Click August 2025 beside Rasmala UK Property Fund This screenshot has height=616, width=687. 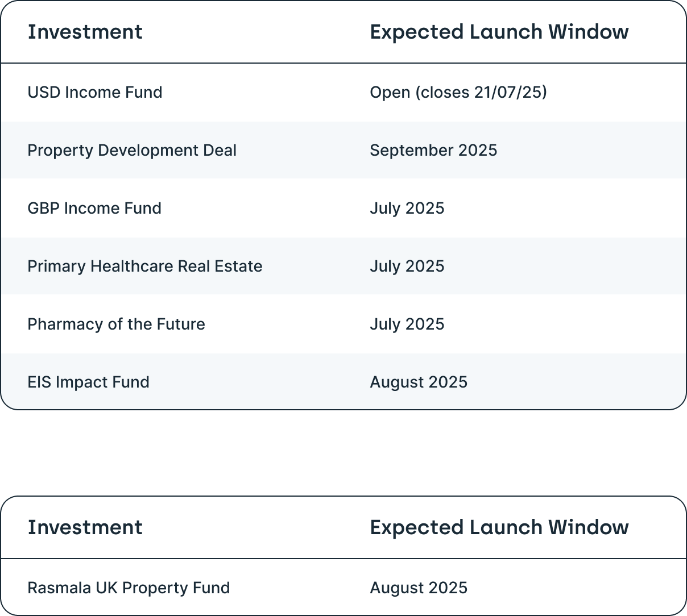pyautogui.click(x=418, y=588)
